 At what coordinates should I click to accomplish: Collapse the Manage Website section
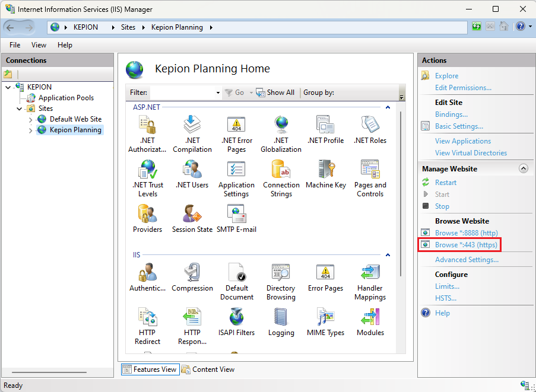coord(524,168)
